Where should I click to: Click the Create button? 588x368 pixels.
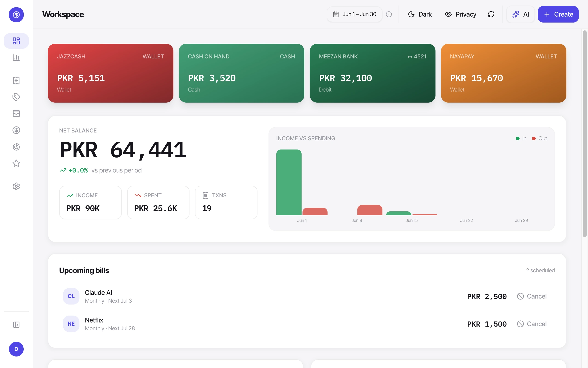click(x=558, y=14)
